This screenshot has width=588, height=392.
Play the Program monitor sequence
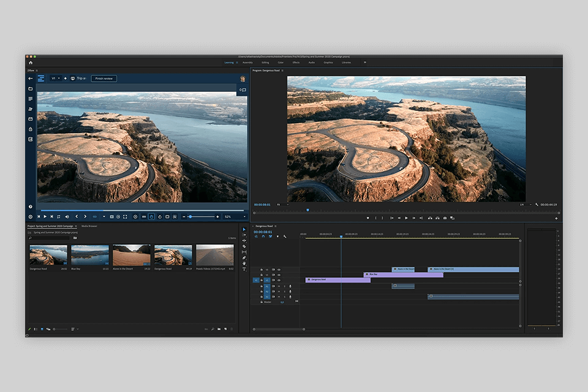[x=407, y=218]
